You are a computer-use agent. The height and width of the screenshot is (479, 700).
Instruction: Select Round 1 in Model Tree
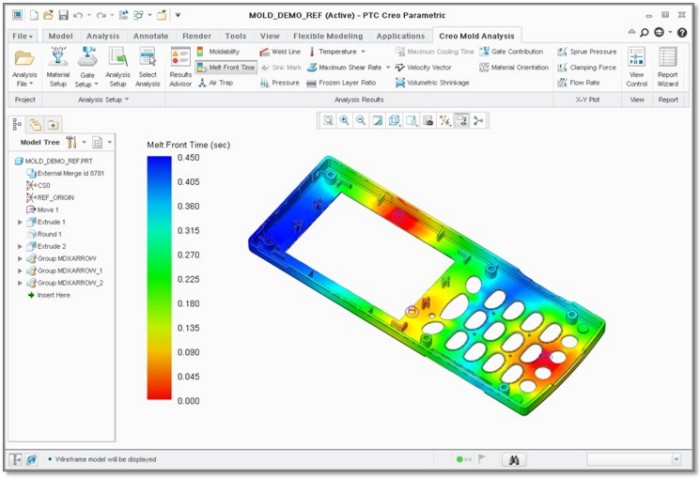click(44, 234)
